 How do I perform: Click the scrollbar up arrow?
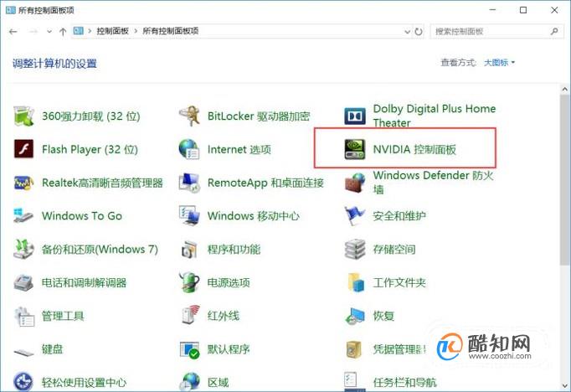click(x=565, y=89)
